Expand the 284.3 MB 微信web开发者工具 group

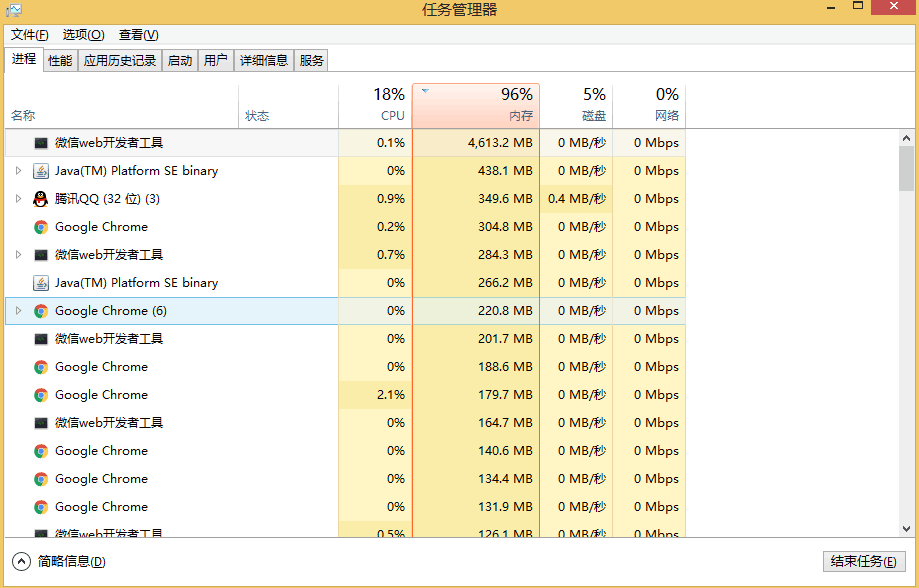[x=18, y=254]
